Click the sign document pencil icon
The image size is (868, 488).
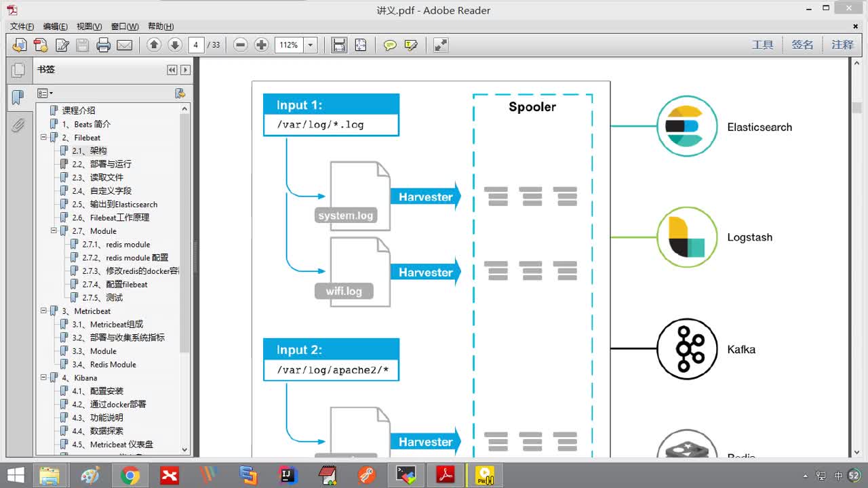point(62,45)
